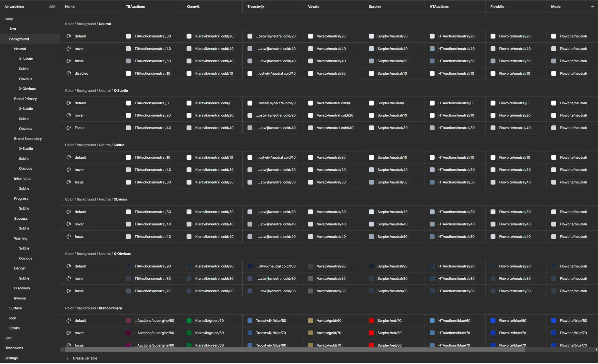The height and width of the screenshot is (364, 598).
Task: Click color icon of X-Subtle 'hover' row
Action: (68, 115)
